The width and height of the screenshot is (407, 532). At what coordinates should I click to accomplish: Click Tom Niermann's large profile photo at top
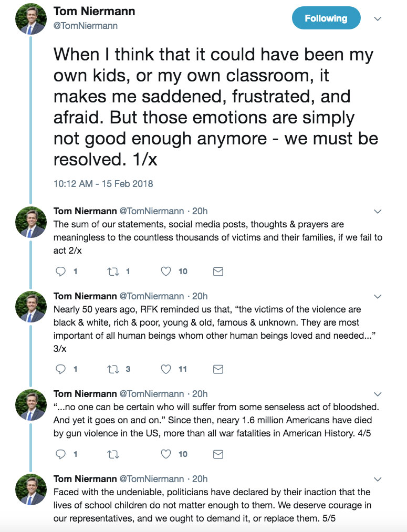pos(31,19)
